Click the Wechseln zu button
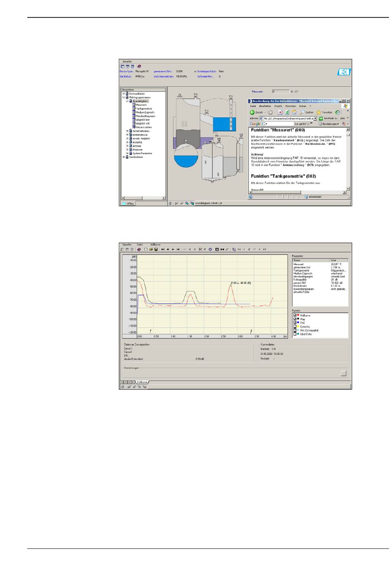The image size is (392, 566). [328, 118]
